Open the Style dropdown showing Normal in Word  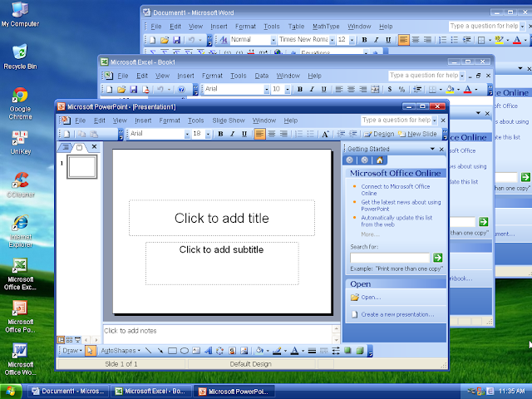(x=273, y=40)
